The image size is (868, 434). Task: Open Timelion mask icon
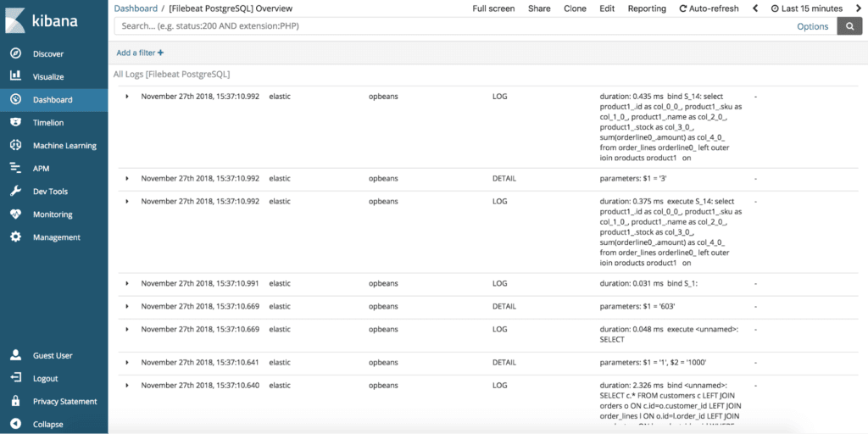click(15, 122)
